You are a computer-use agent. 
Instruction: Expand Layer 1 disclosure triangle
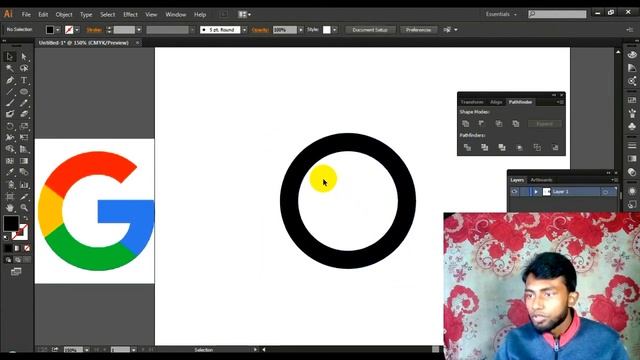pyautogui.click(x=536, y=191)
